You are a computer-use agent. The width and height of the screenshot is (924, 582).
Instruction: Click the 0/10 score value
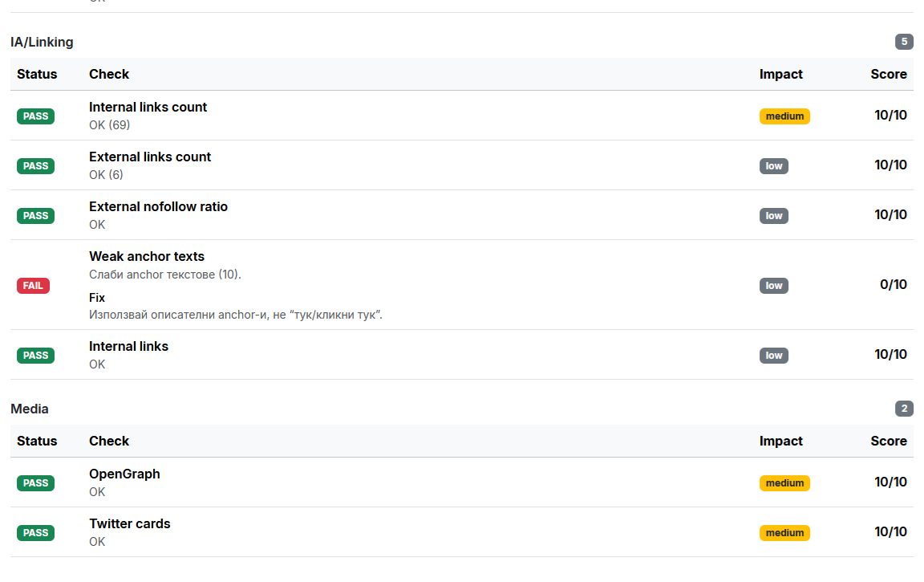pyautogui.click(x=893, y=285)
